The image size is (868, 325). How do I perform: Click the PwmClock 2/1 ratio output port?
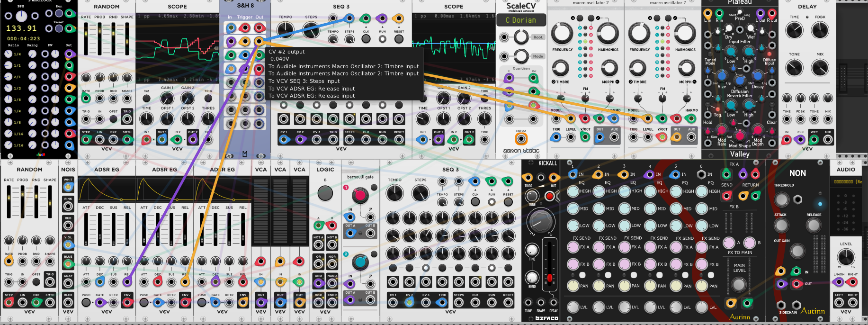pos(70,76)
